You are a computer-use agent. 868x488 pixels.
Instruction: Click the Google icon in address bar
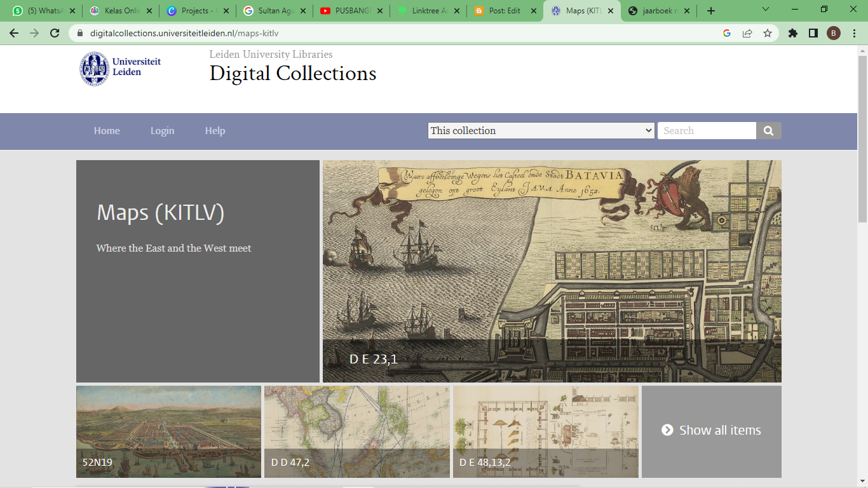(x=727, y=33)
